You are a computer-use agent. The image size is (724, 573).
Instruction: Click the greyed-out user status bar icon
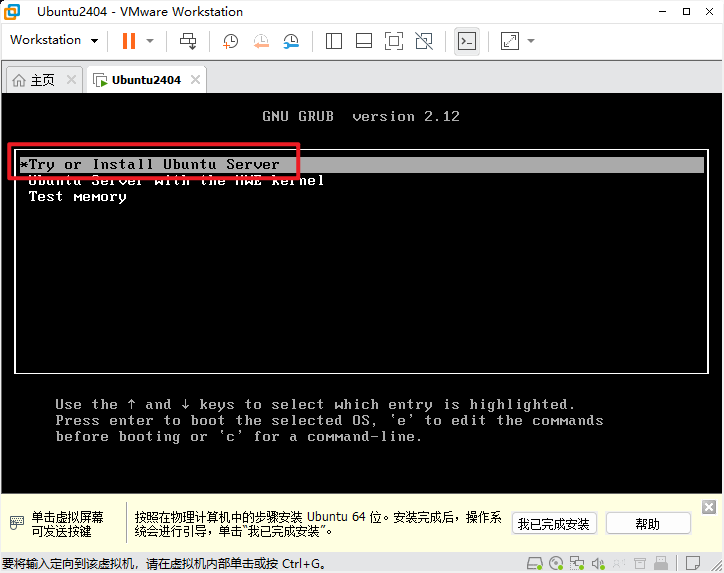[x=619, y=563]
